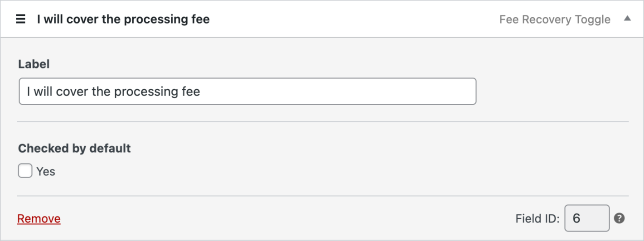Click the Field ID help question mark
644x241 pixels.
[x=619, y=218]
